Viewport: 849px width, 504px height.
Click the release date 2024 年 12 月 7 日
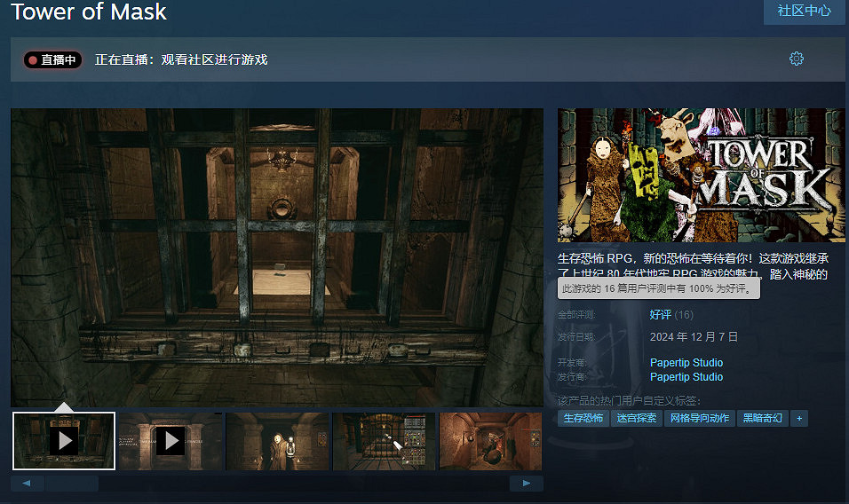point(694,337)
